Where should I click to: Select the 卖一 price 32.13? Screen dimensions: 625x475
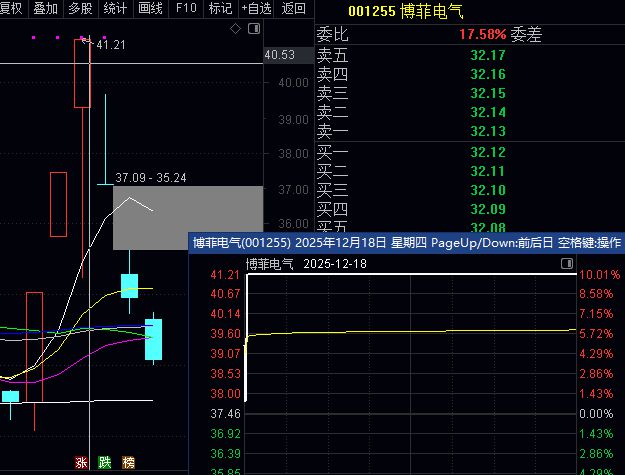click(x=488, y=131)
